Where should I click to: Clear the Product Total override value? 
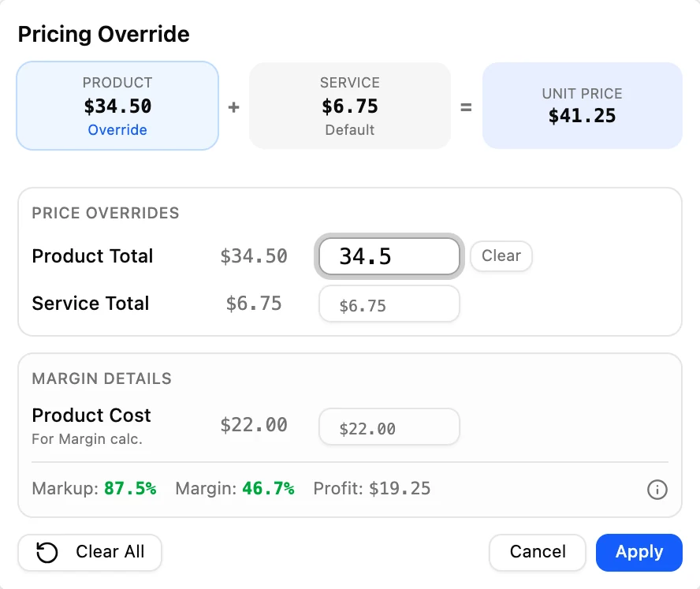[x=501, y=256]
